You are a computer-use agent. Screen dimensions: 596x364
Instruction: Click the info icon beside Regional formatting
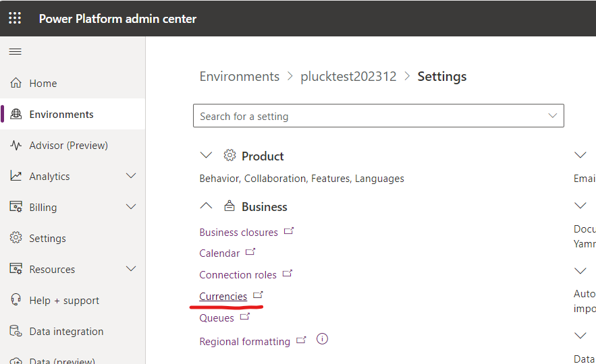coord(322,339)
